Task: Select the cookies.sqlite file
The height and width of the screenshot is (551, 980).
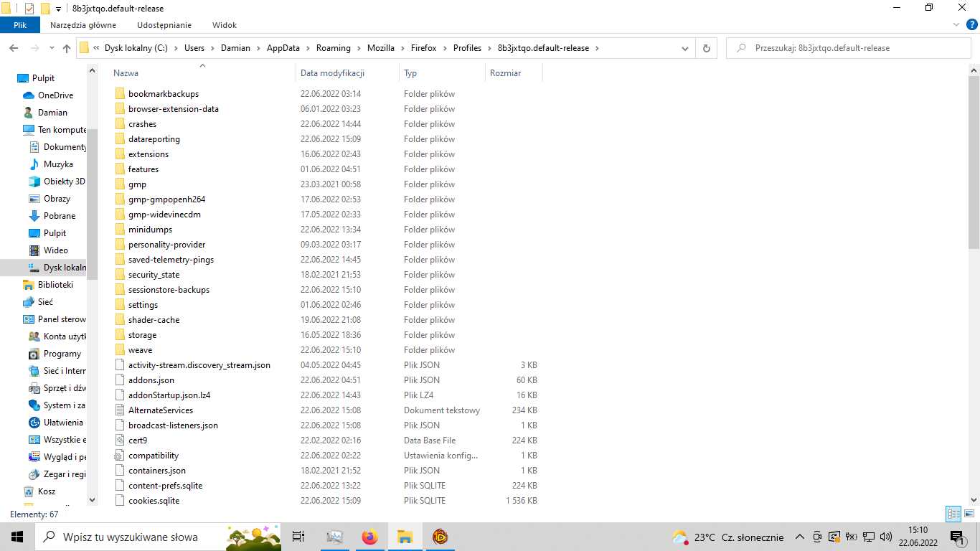Action: [154, 501]
